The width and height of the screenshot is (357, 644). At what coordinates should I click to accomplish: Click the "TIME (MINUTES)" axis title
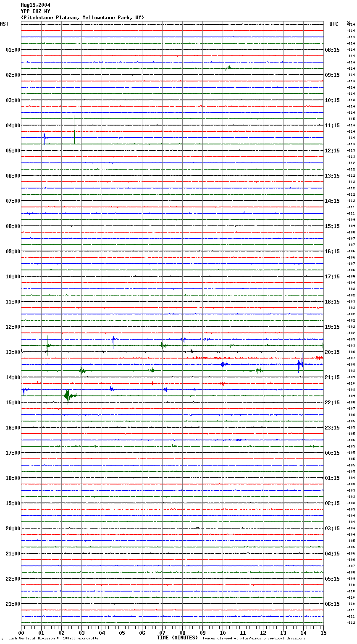pyautogui.click(x=177, y=638)
